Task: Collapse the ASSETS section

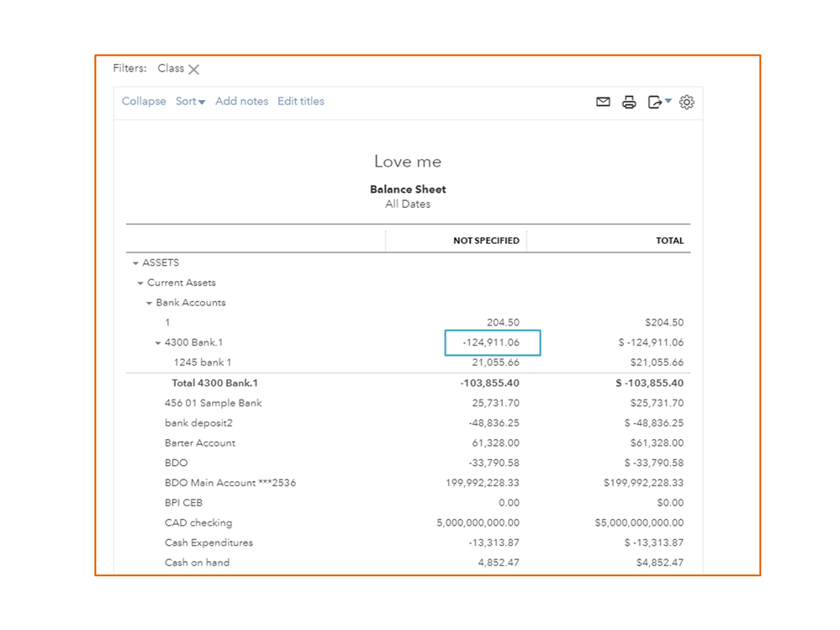Action: click(x=135, y=263)
